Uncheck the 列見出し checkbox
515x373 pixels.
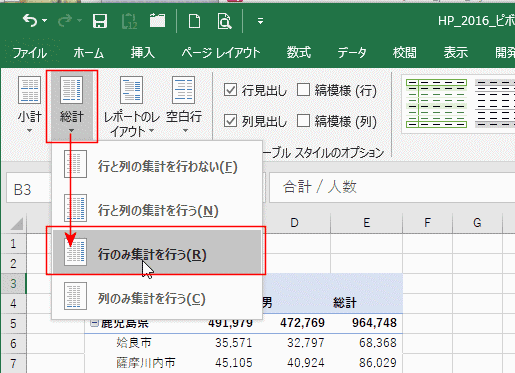pyautogui.click(x=230, y=121)
